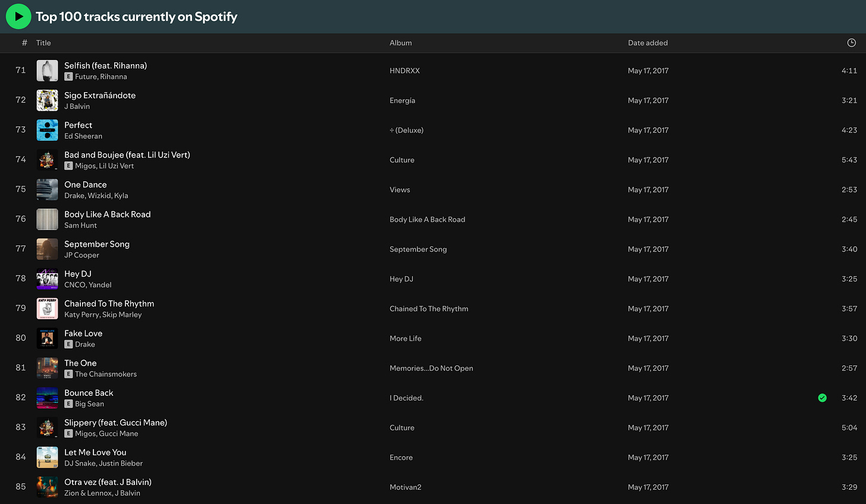Image resolution: width=866 pixels, height=504 pixels.
Task: Open the Views album link
Action: coord(400,190)
